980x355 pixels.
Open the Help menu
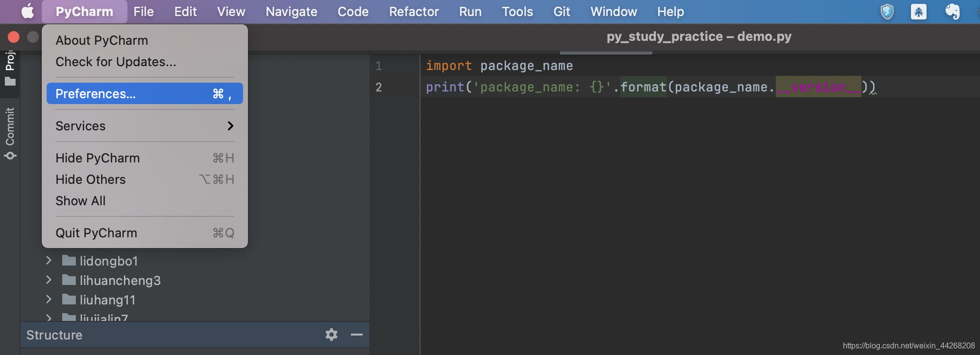(671, 12)
